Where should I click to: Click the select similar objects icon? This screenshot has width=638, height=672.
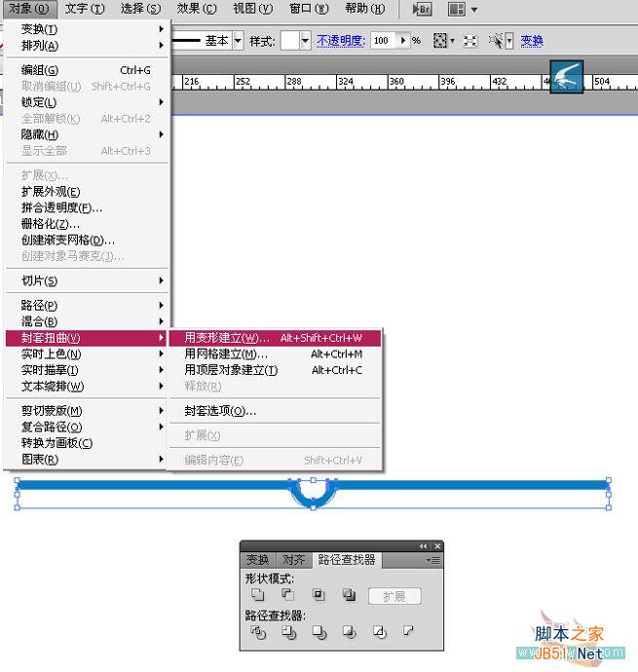[x=496, y=41]
